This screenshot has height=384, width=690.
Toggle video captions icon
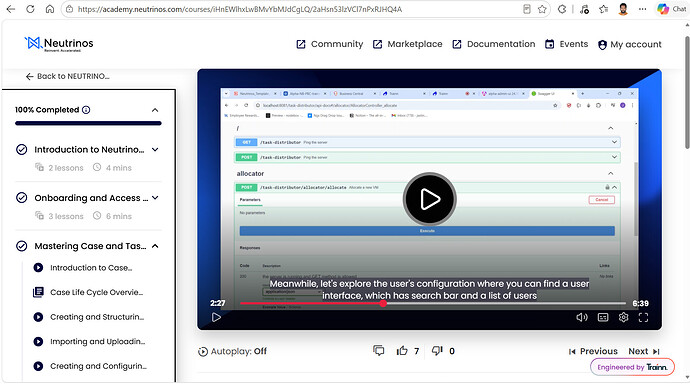[x=603, y=317]
